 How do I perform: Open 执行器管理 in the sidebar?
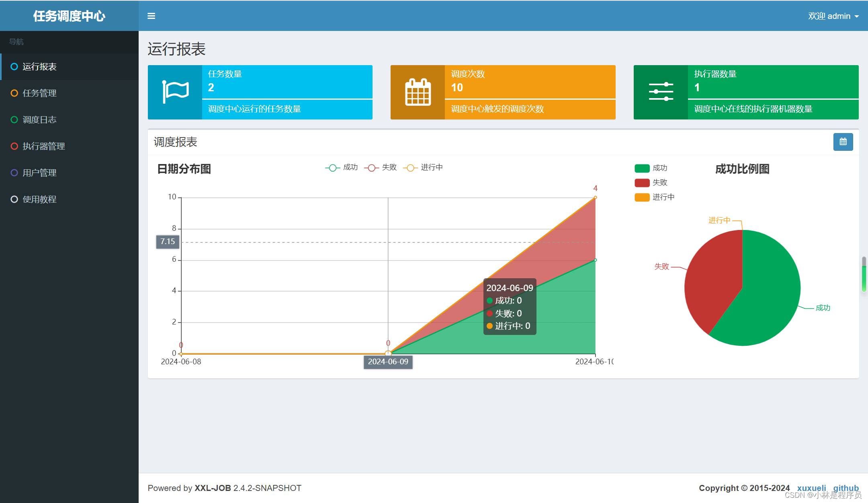click(69, 146)
